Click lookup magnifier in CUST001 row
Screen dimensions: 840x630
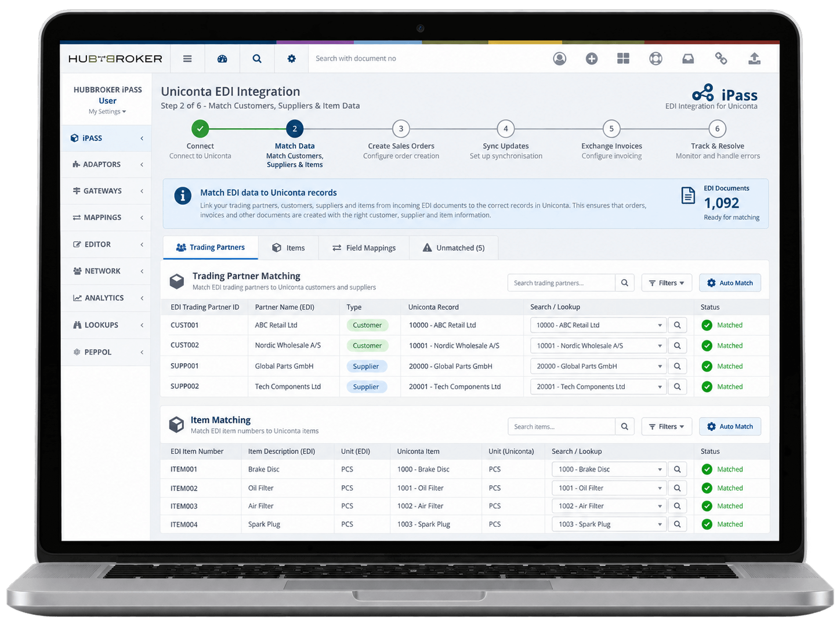tap(677, 325)
